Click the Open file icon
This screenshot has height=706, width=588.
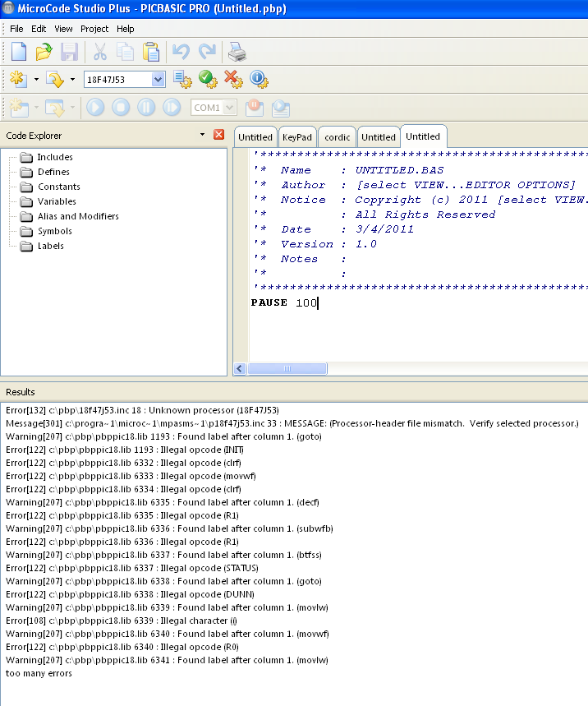[44, 52]
